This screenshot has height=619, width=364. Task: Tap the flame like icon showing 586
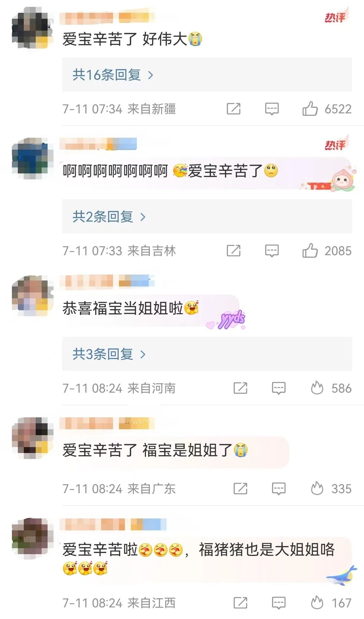317,388
